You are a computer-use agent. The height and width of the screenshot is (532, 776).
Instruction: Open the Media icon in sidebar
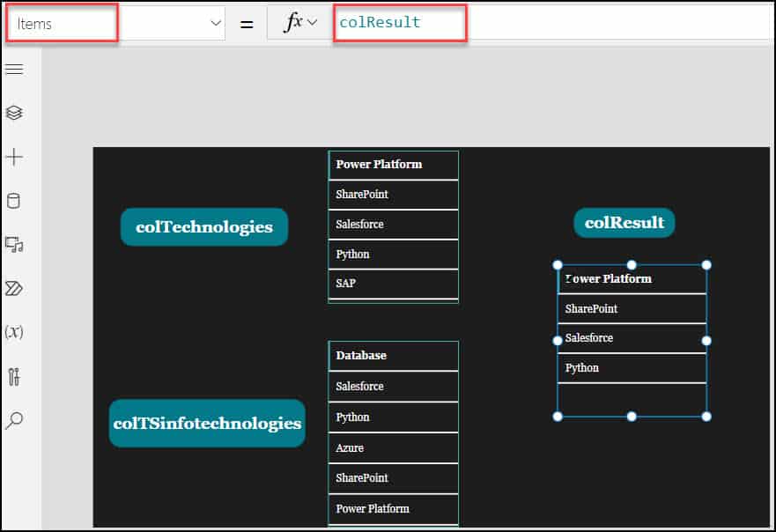[14, 245]
